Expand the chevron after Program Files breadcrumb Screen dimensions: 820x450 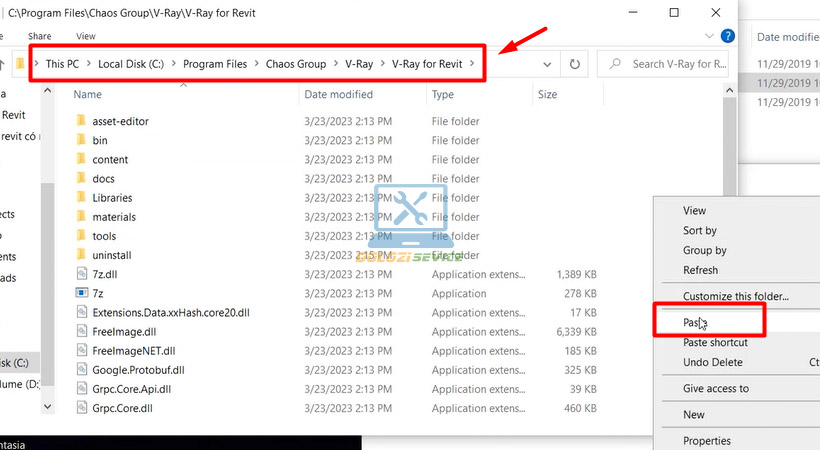pos(256,64)
